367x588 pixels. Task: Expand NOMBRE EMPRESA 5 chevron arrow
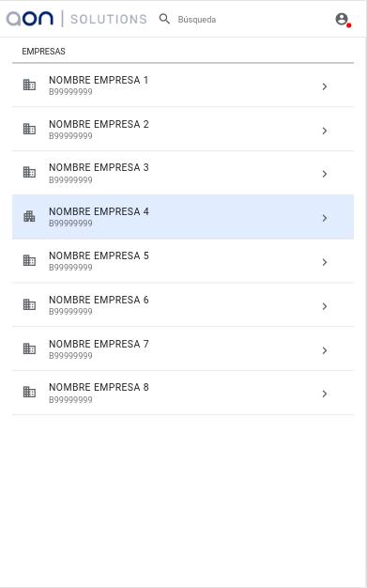coord(325,262)
